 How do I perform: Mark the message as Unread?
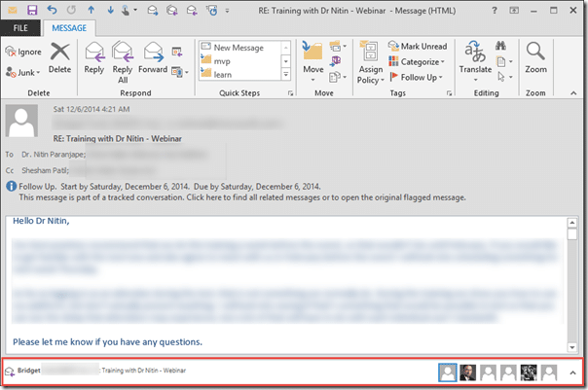(x=416, y=46)
